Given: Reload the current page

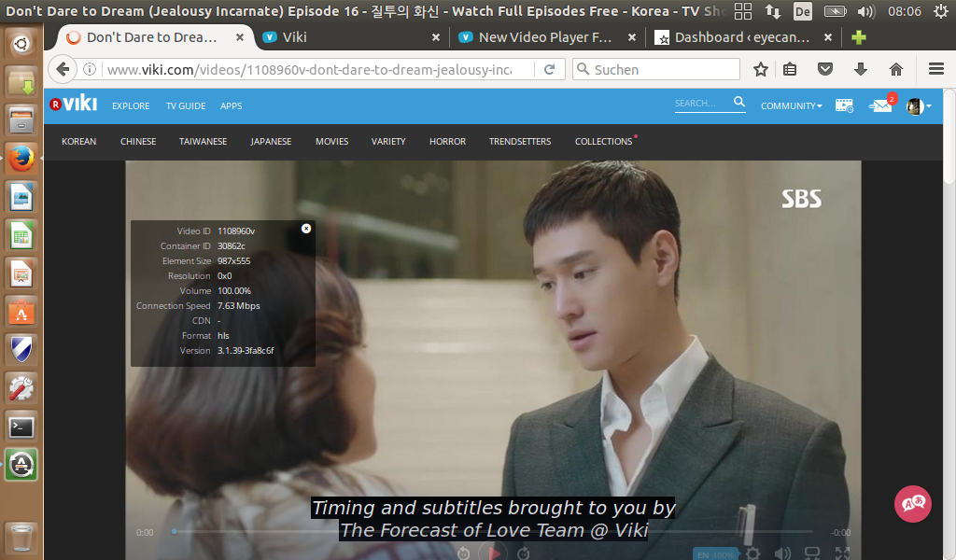Looking at the screenshot, I should coord(549,69).
